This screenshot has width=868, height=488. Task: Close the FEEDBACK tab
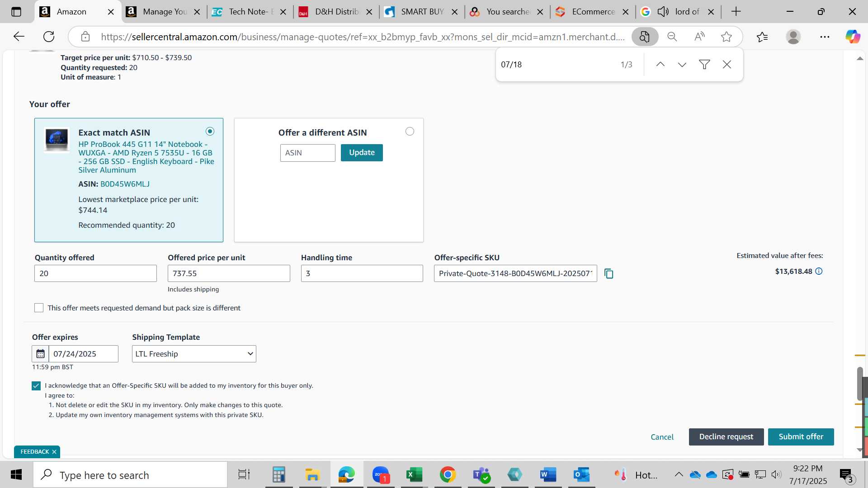[x=54, y=452]
